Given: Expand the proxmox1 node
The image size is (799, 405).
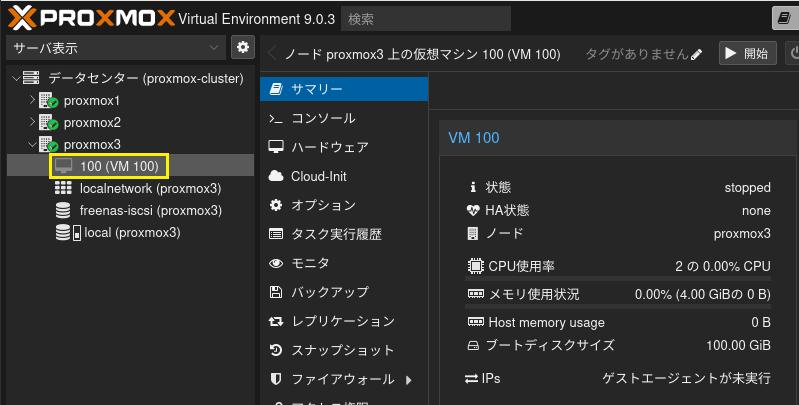Looking at the screenshot, I should [33, 100].
